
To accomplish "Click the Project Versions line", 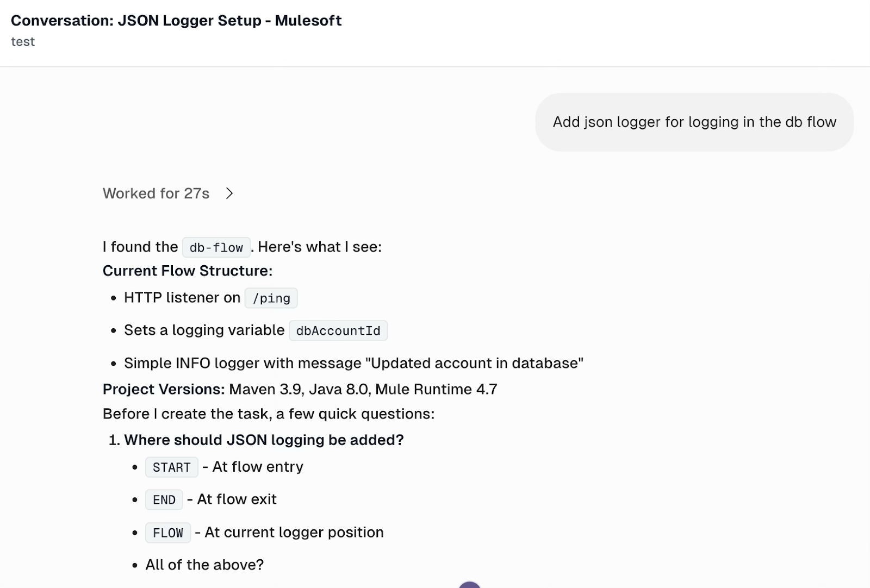I will (x=299, y=389).
